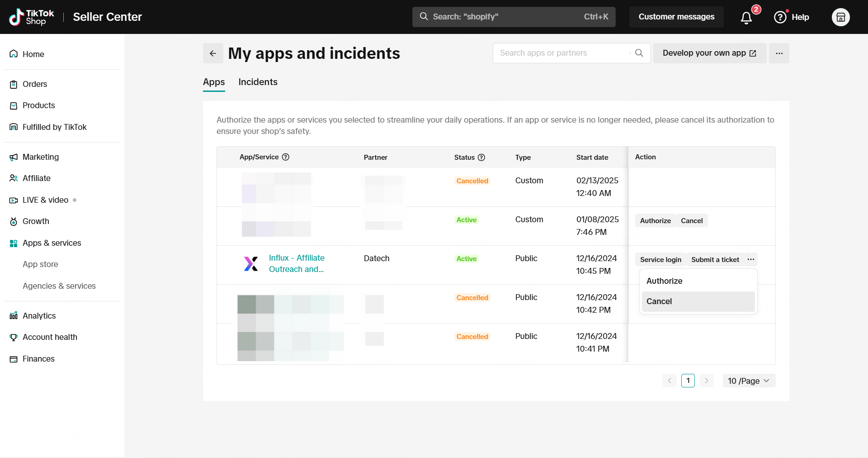Choose Authorize from the dropdown menu
The width and height of the screenshot is (868, 458).
(664, 281)
